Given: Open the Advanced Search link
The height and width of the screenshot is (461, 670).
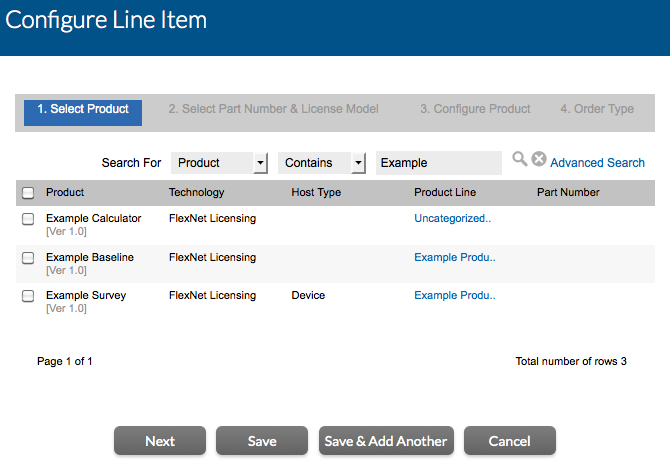Looking at the screenshot, I should pyautogui.click(x=597, y=163).
